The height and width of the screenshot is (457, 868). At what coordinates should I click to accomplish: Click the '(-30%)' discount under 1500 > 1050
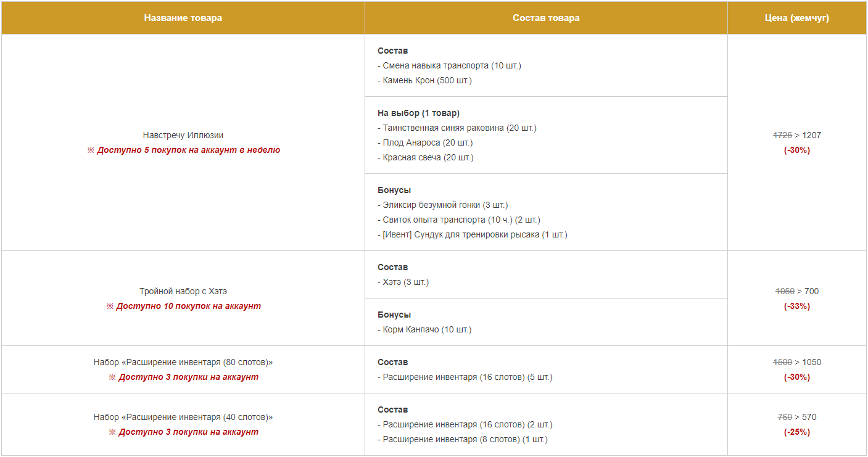point(797,377)
